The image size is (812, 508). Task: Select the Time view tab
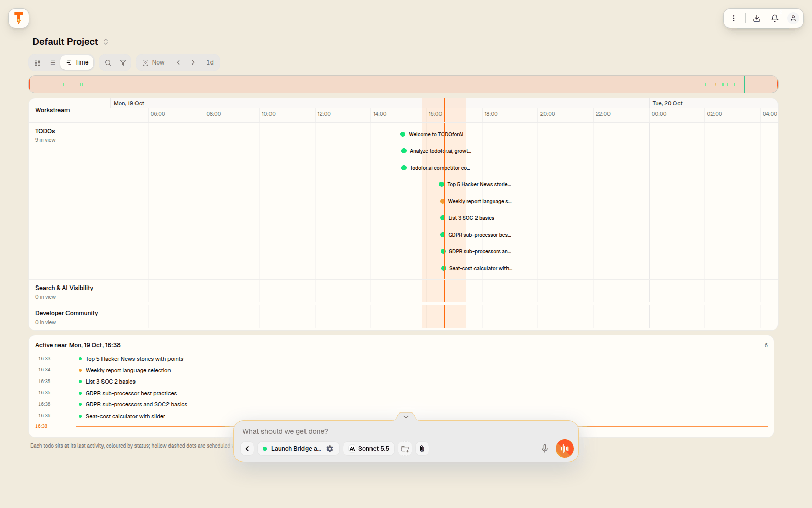tap(77, 62)
